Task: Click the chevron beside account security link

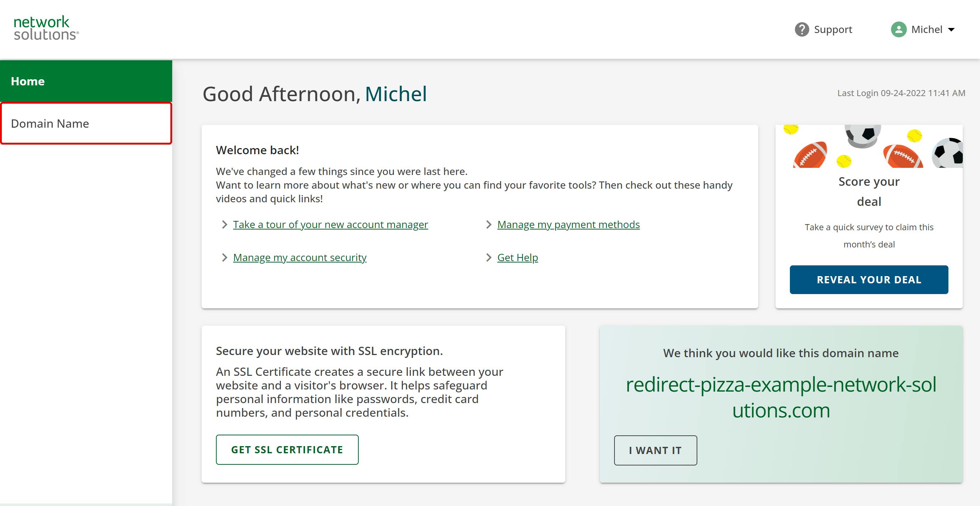Action: (x=225, y=257)
